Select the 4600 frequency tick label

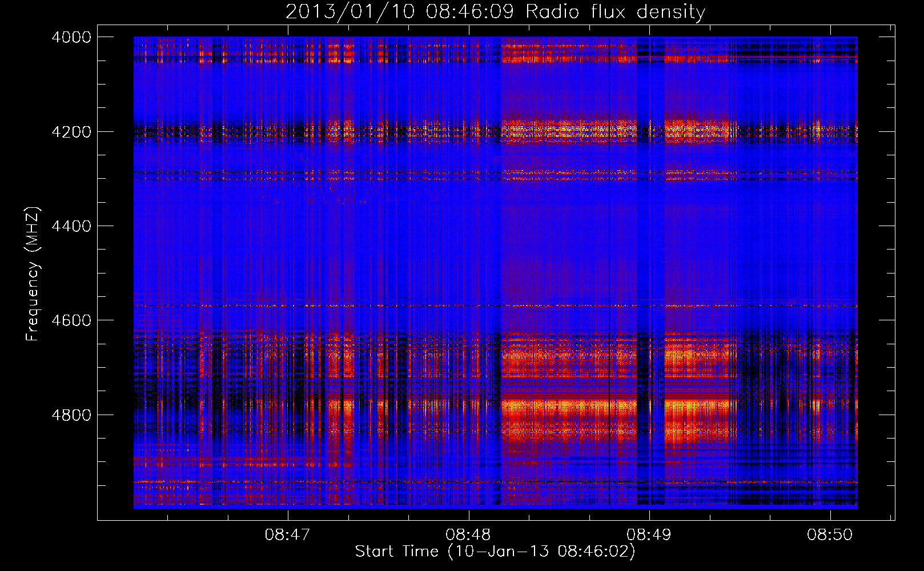tap(71, 320)
